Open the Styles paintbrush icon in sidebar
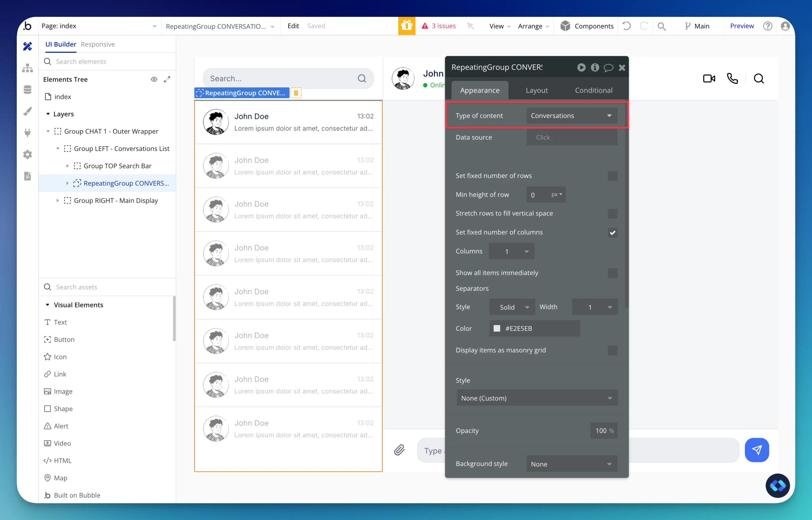The height and width of the screenshot is (520, 812). coord(27,111)
